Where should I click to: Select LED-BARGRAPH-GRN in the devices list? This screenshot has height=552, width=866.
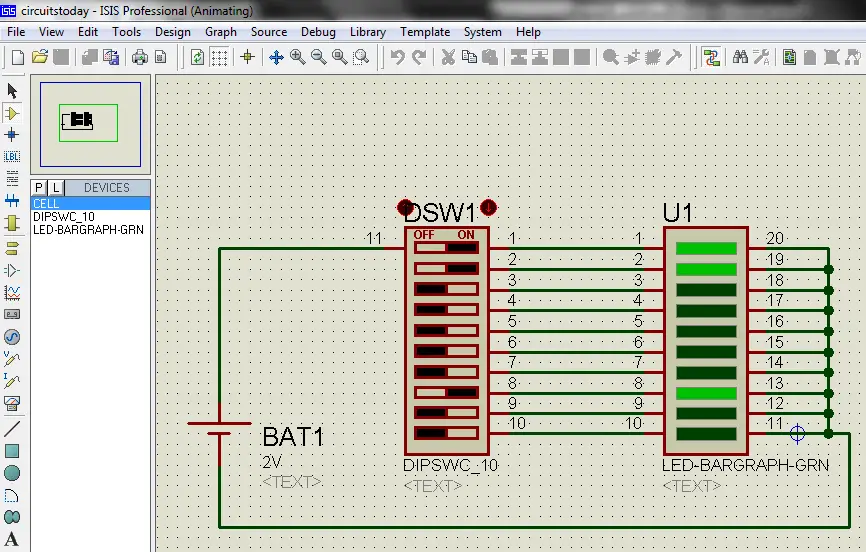pos(88,229)
